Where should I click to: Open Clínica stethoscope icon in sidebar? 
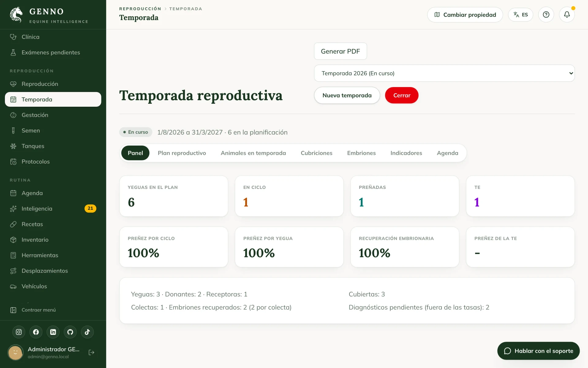[x=13, y=37]
